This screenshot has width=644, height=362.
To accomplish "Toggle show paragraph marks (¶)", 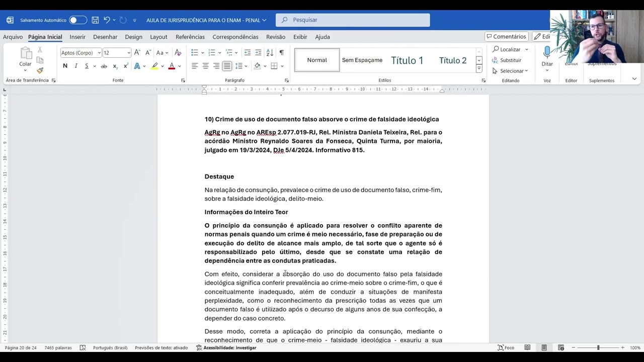I will pyautogui.click(x=281, y=53).
